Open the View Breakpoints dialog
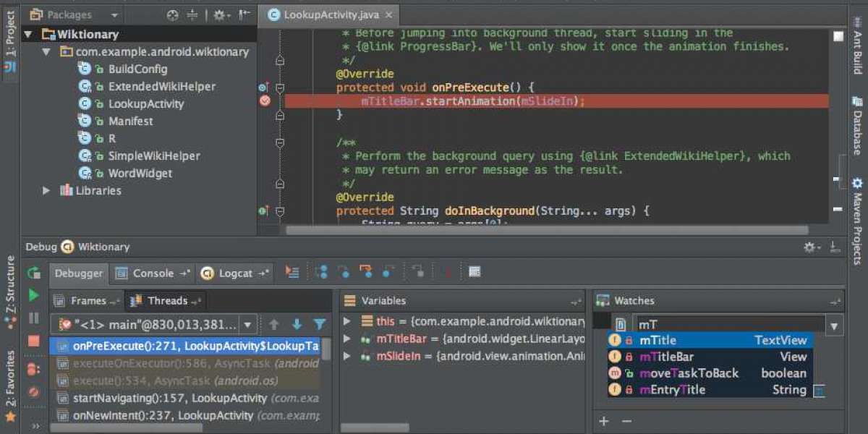Viewport: 868px width, 434px height. pos(33,370)
